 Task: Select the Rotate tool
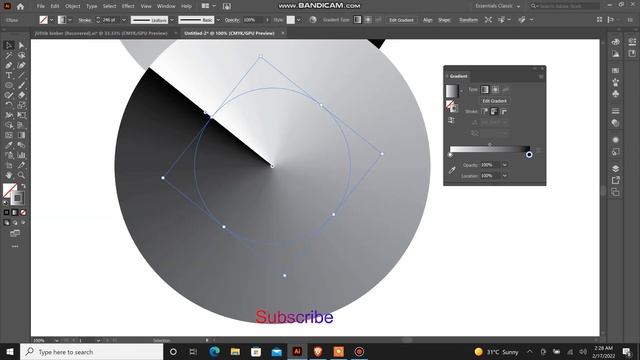(x=9, y=105)
